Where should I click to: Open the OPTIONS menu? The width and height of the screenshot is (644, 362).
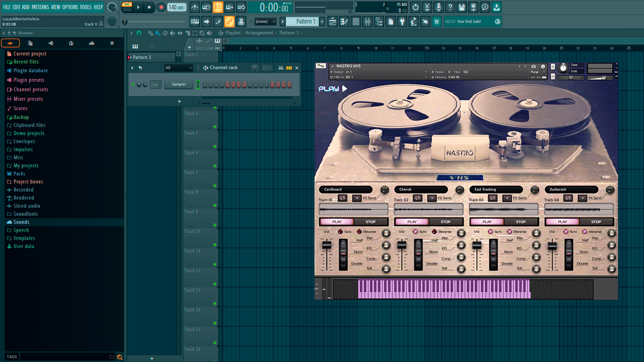click(x=70, y=7)
